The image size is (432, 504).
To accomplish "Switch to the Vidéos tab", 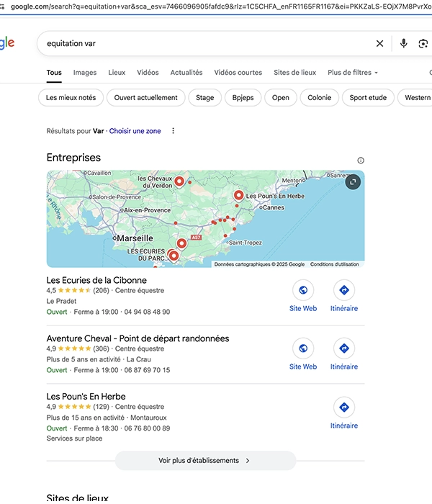I will pyautogui.click(x=148, y=72).
